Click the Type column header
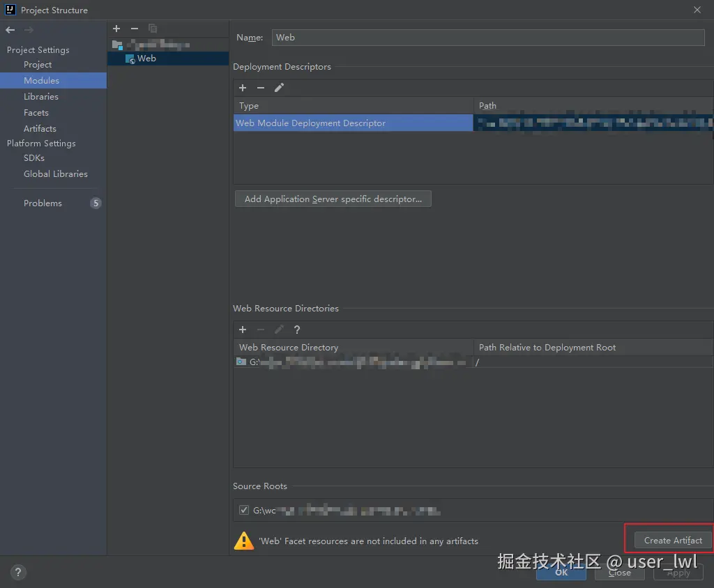Viewport: 714px width, 588px height. point(354,106)
